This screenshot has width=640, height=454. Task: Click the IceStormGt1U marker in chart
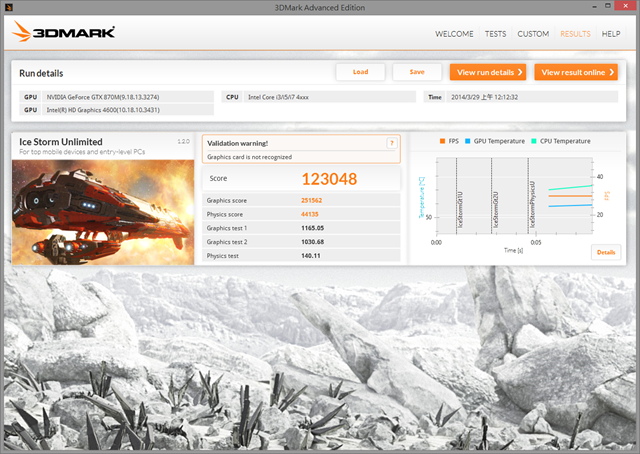[x=460, y=209]
